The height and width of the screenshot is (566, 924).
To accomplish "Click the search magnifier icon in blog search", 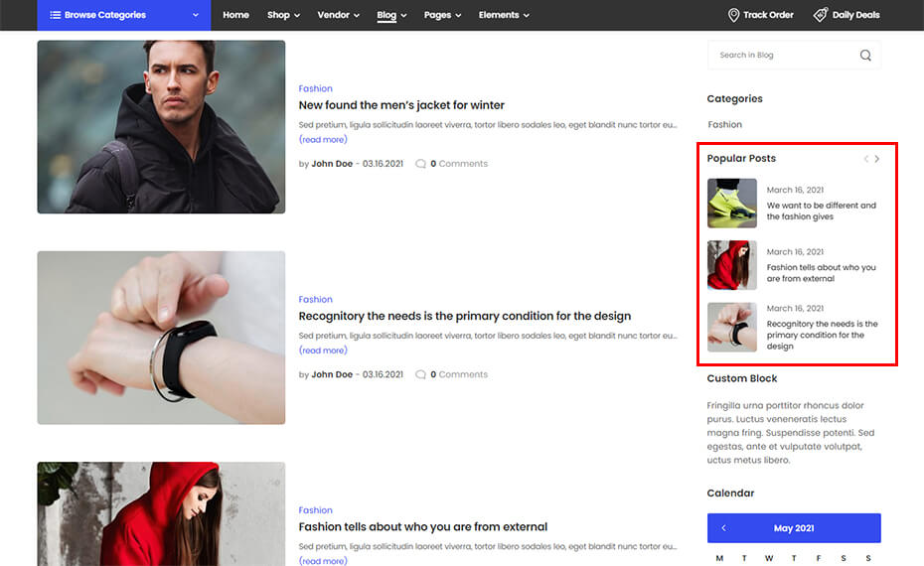I will 865,56.
